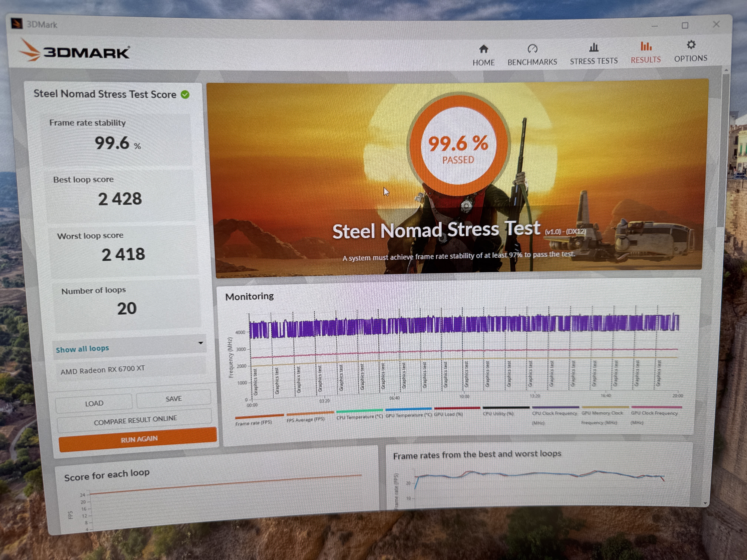
Task: Switch to the STRESS TESTS section
Action: [594, 54]
